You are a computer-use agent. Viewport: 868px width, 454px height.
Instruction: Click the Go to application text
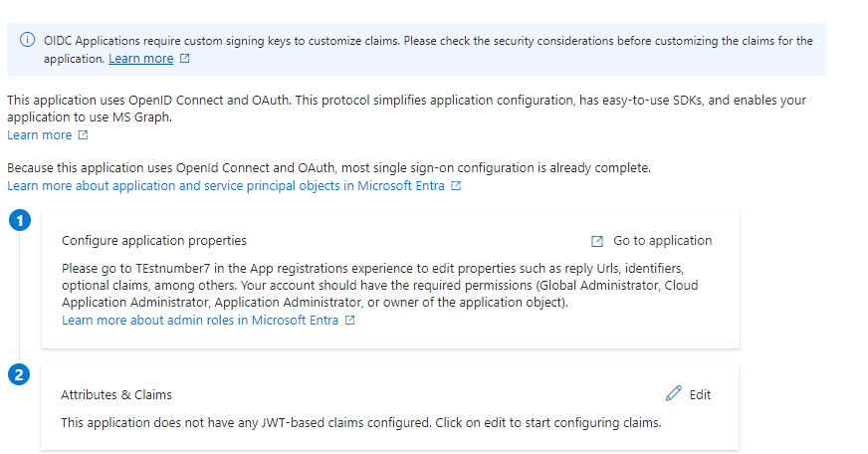(x=662, y=241)
